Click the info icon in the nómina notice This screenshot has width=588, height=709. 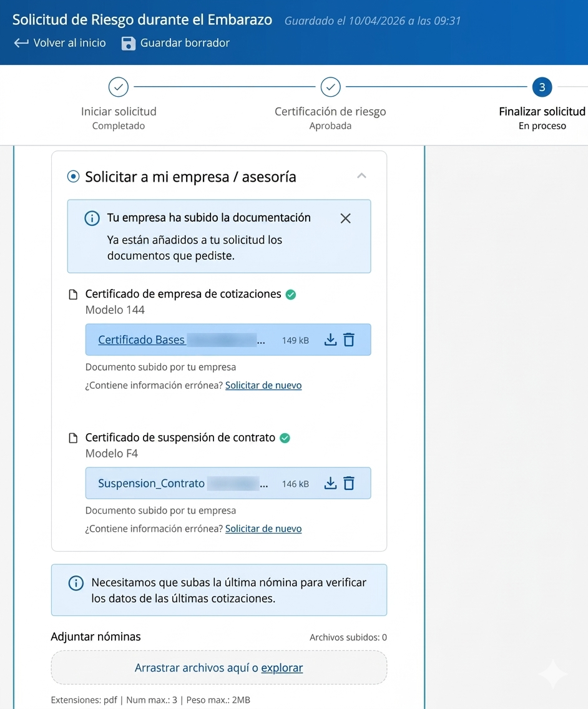click(x=76, y=583)
